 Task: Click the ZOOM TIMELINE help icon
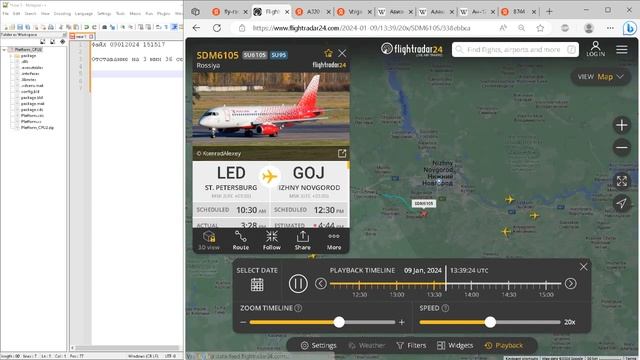tap(298, 308)
